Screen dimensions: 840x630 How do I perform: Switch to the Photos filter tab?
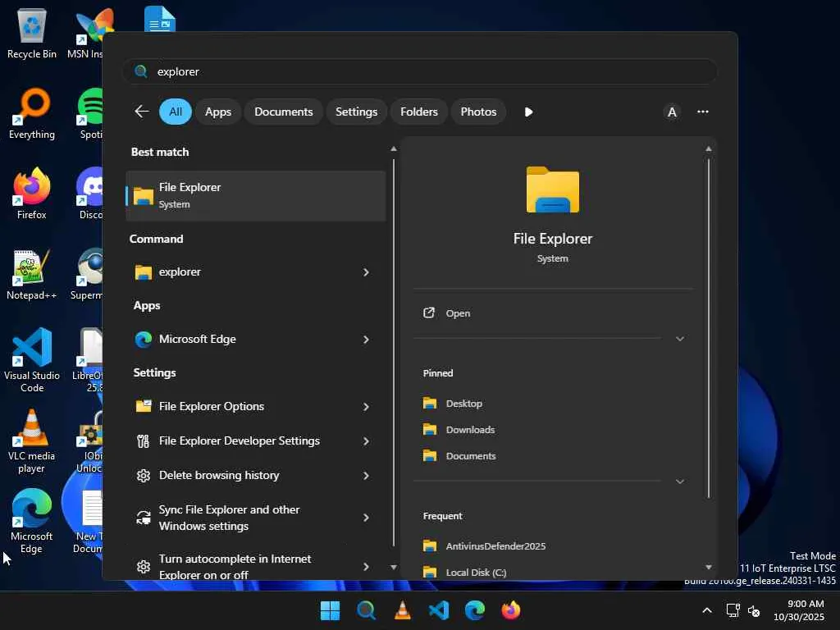coord(478,112)
